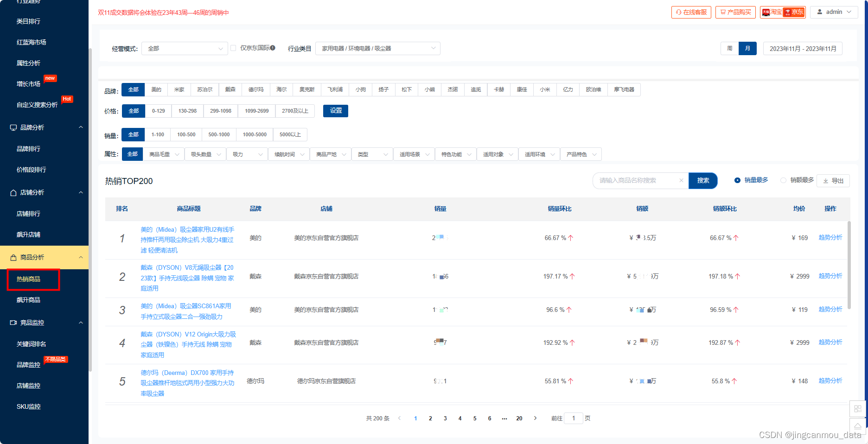Open the 行业类目 category dropdown
The image size is (868, 444).
pyautogui.click(x=377, y=48)
